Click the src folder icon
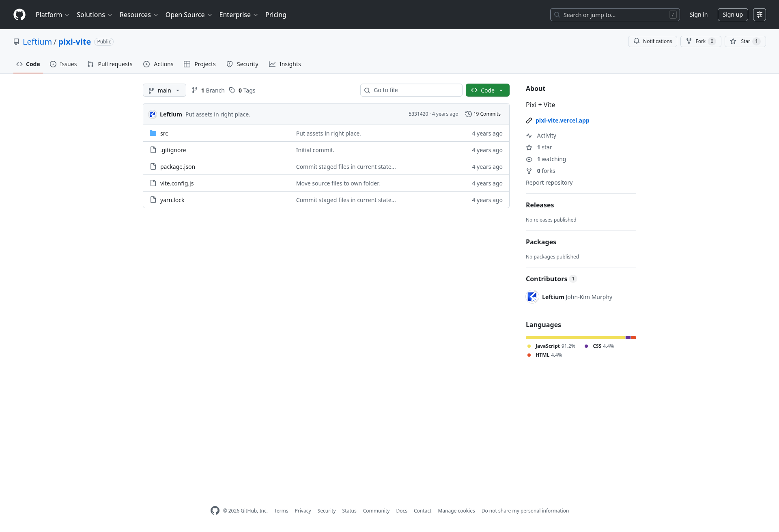The image size is (779, 532). pos(153,133)
